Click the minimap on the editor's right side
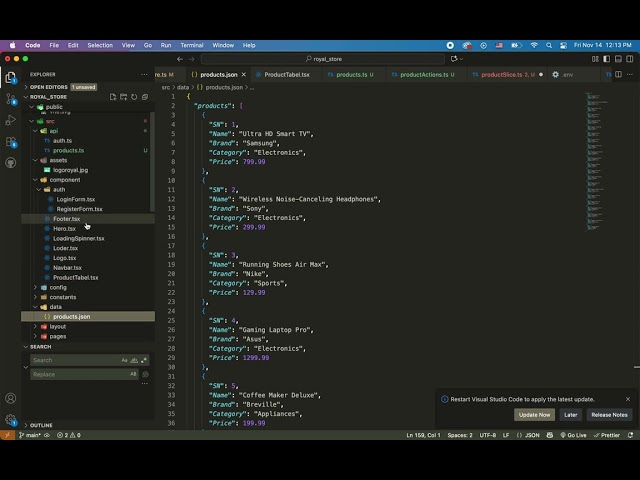 point(597,110)
